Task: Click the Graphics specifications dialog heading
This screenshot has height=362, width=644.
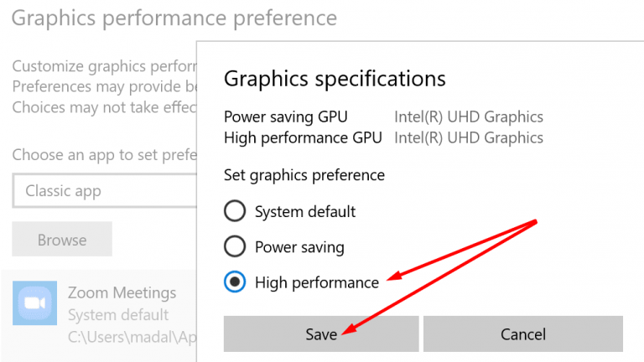Action: (335, 80)
